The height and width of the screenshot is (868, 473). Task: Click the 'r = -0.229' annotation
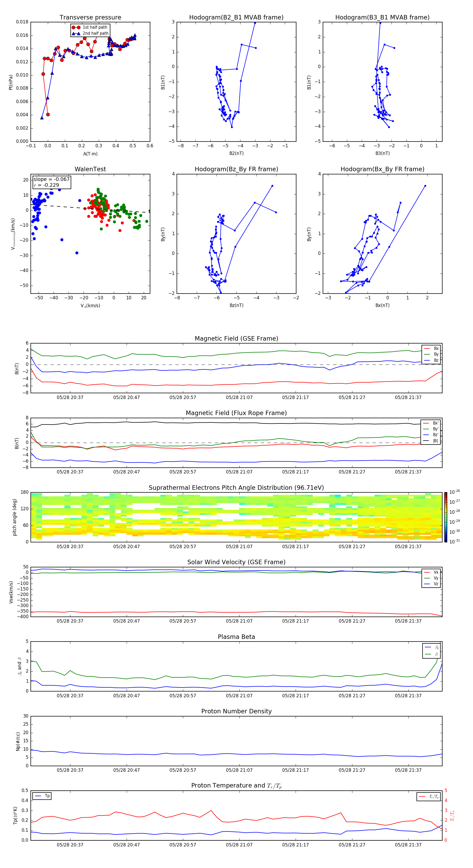tap(47, 185)
